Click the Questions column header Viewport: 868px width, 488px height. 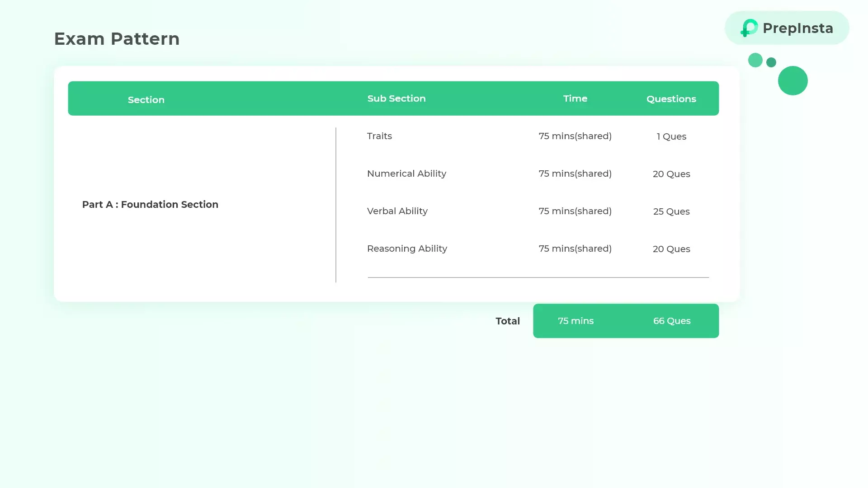671,99
